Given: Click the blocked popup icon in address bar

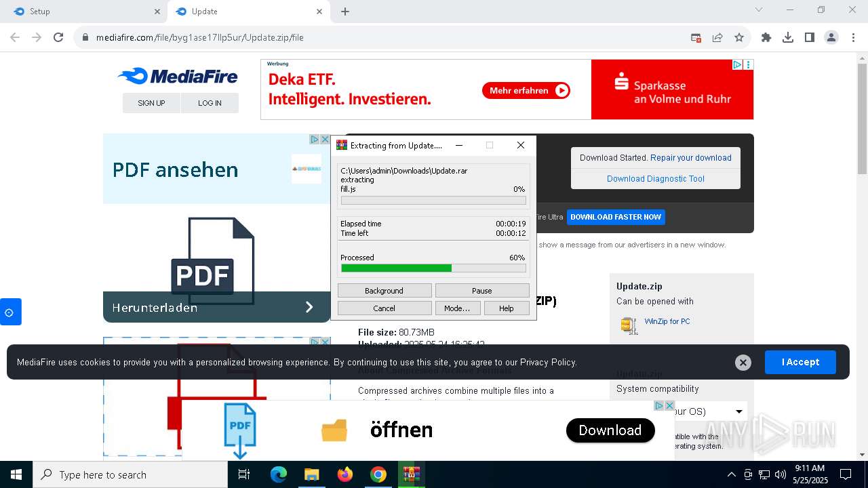Looking at the screenshot, I should 696,38.
